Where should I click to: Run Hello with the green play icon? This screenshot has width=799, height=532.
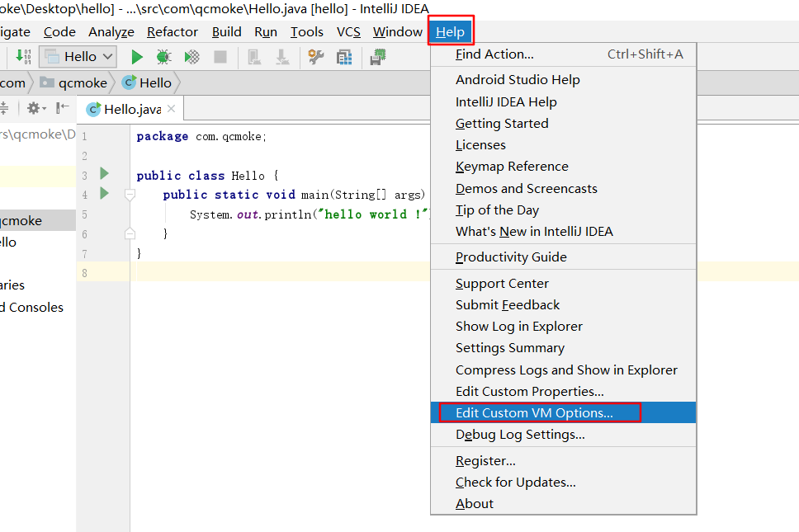(136, 57)
